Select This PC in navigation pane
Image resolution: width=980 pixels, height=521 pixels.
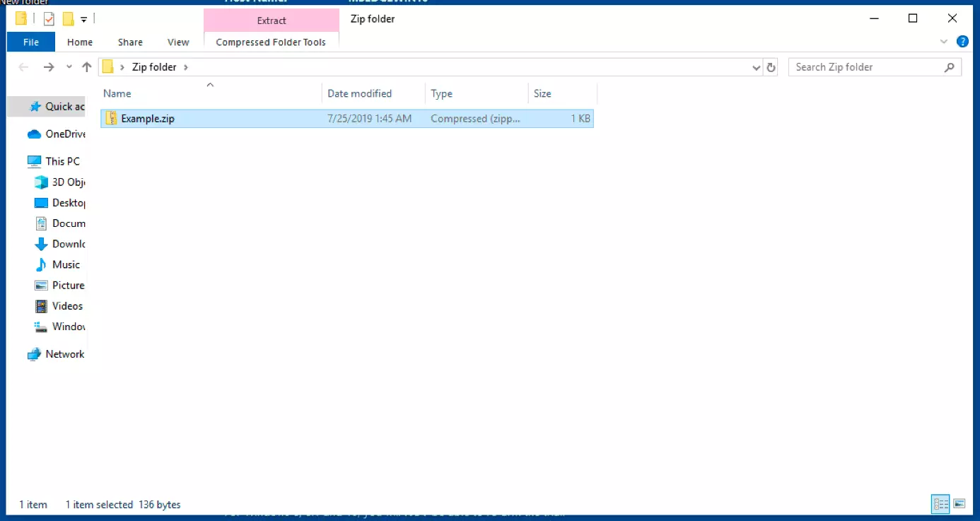point(53,161)
